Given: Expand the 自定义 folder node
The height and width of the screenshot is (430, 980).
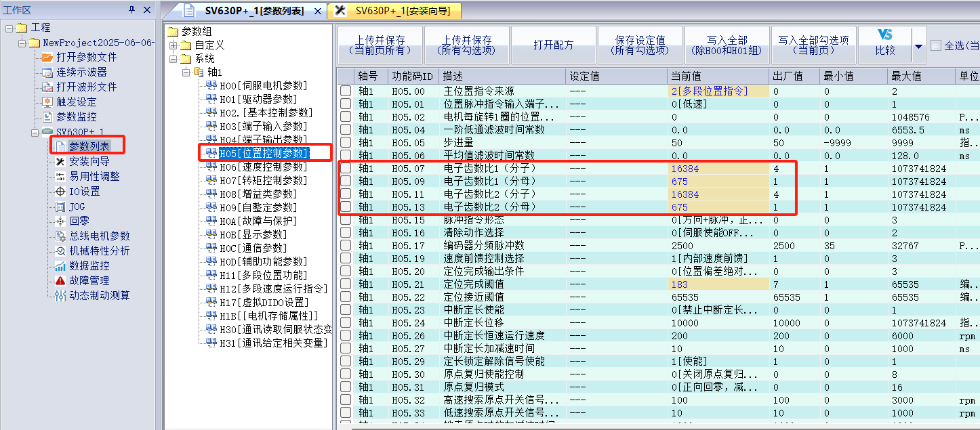Looking at the screenshot, I should (x=173, y=45).
